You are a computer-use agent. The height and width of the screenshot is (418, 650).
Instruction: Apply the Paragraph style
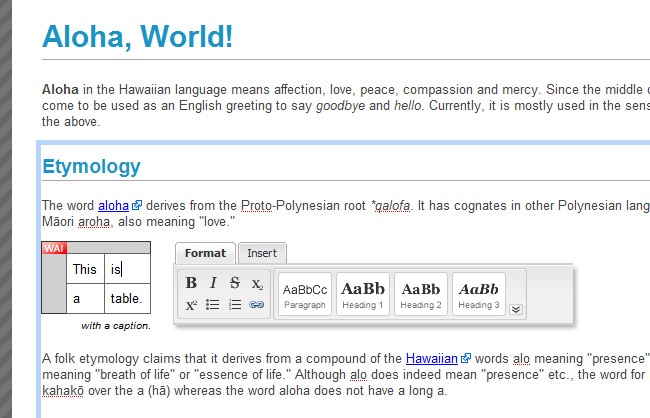(x=305, y=294)
